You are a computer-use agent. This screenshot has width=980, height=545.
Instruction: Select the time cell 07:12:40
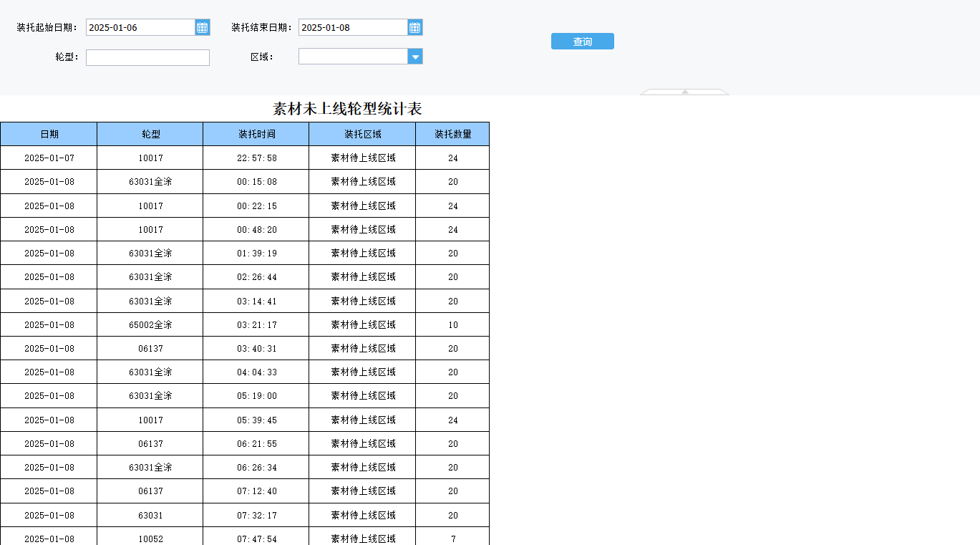pyautogui.click(x=257, y=491)
